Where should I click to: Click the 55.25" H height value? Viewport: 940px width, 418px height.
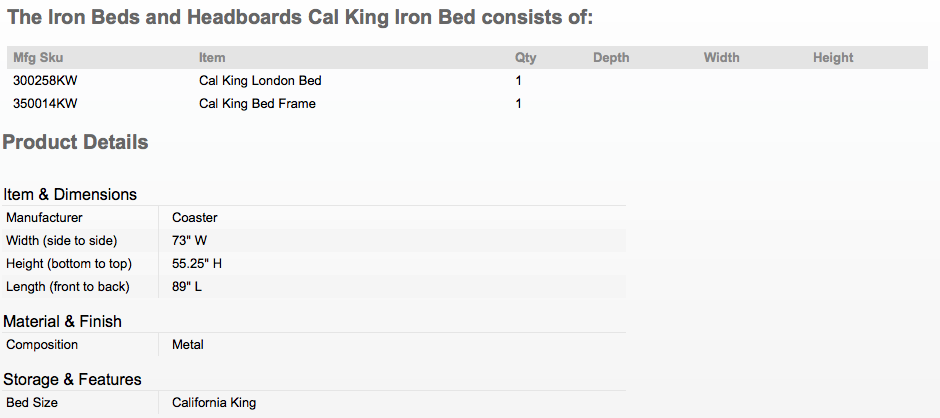tap(197, 264)
